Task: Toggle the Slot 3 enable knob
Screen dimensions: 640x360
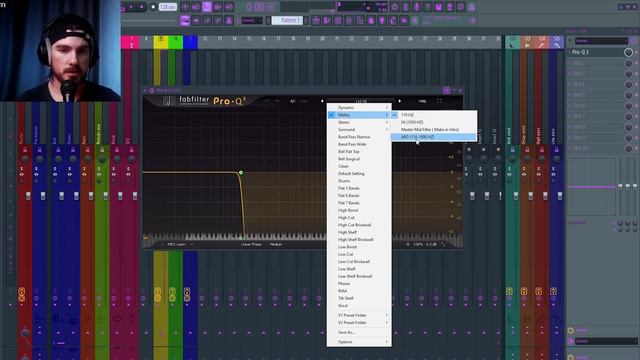Action: [629, 74]
